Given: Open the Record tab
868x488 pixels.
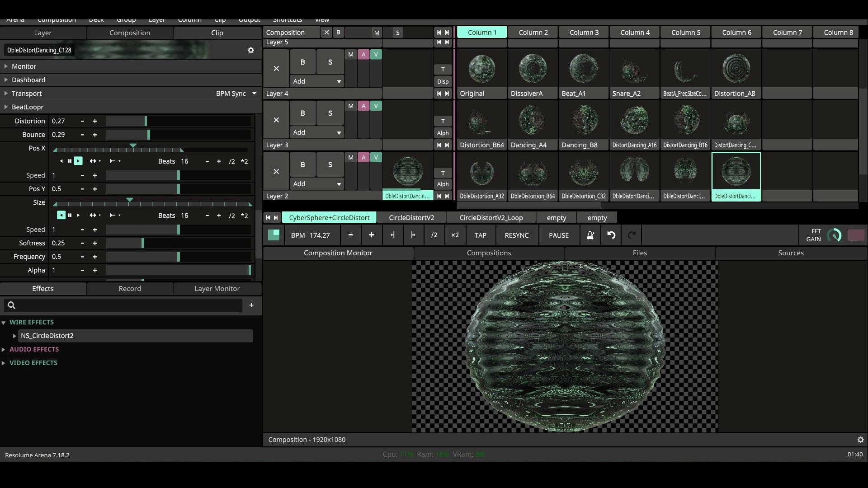Looking at the screenshot, I should 130,289.
